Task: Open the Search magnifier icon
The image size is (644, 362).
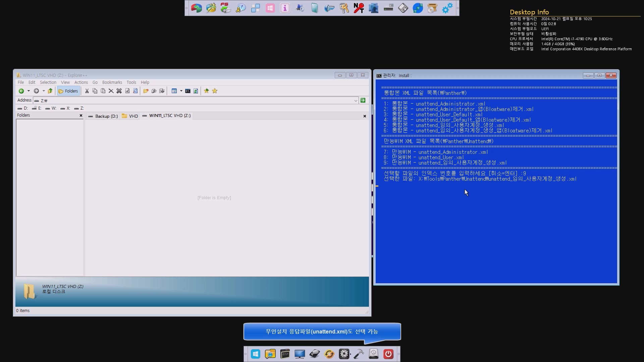Action: [136, 91]
